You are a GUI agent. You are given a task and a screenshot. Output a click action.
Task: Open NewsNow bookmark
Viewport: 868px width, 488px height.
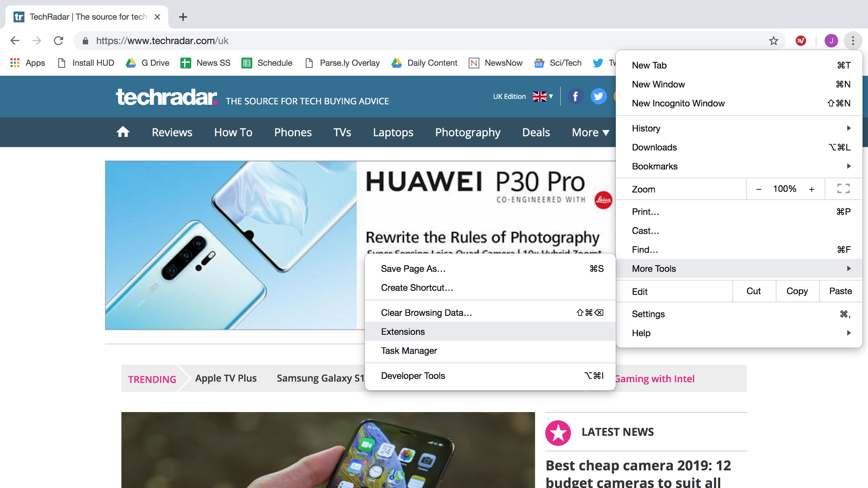point(496,63)
